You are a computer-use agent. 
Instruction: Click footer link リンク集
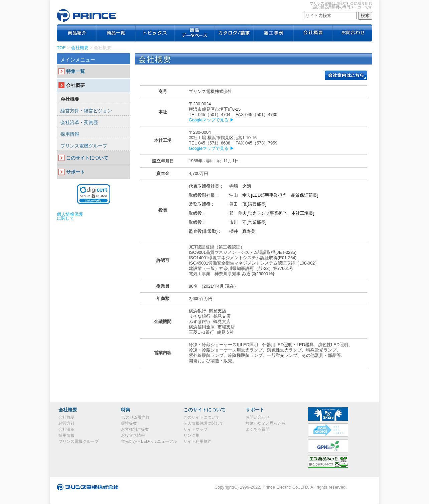pyautogui.click(x=191, y=435)
